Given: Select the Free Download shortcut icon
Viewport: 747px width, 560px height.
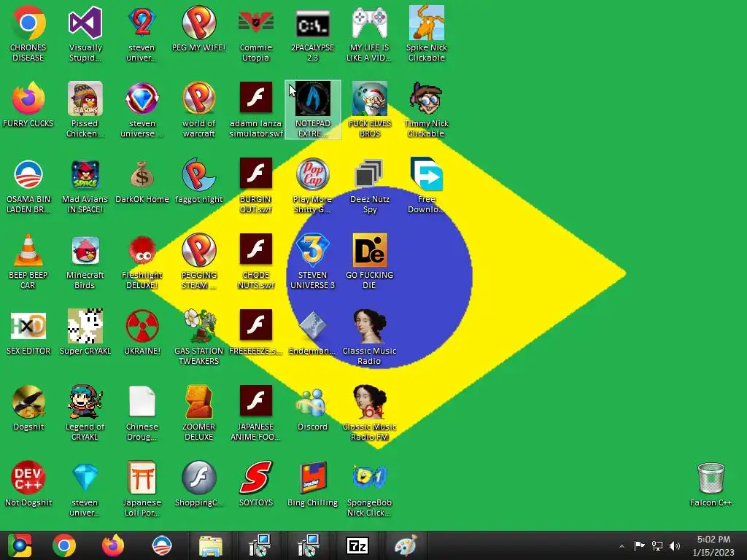Looking at the screenshot, I should point(426,185).
